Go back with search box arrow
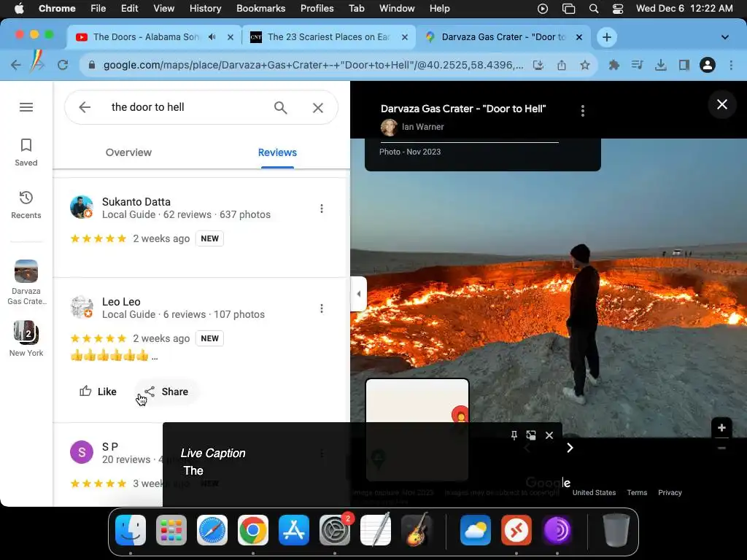The image size is (747, 560). coord(85,107)
